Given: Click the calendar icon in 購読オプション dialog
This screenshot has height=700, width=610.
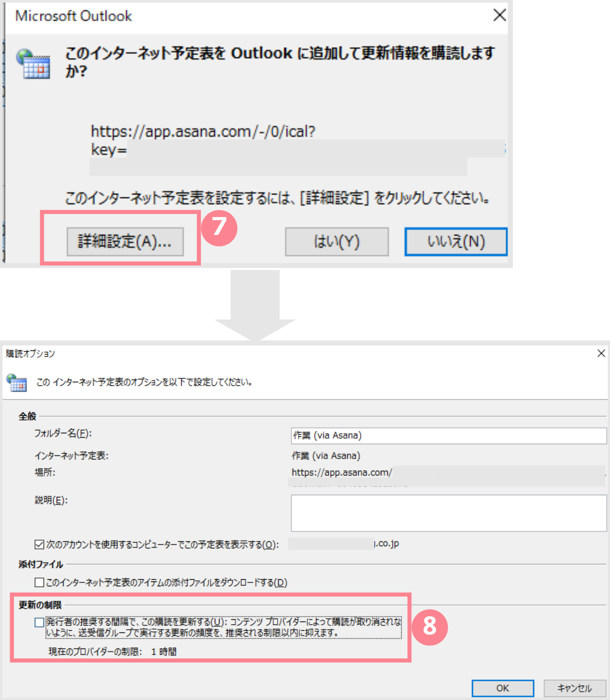Looking at the screenshot, I should point(17,382).
